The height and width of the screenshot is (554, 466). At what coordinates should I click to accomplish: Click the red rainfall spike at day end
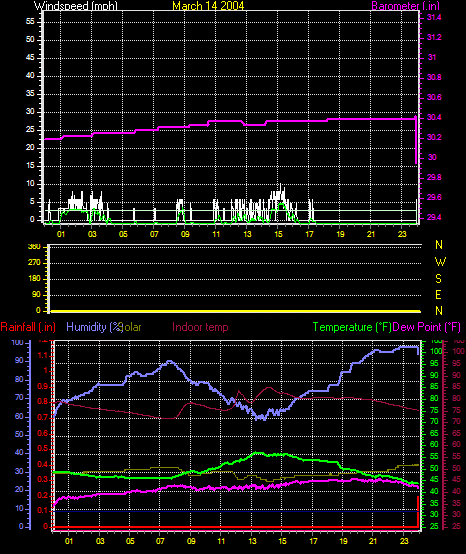point(418,511)
